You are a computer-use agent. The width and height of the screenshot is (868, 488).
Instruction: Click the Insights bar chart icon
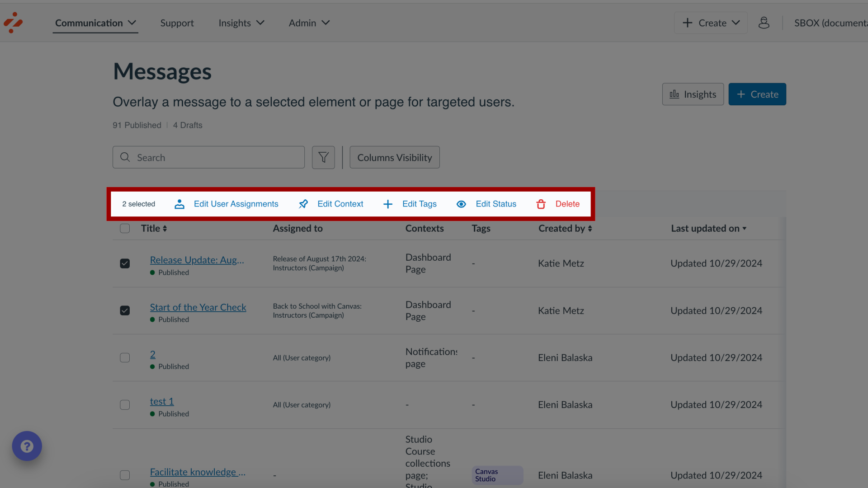[x=674, y=94]
